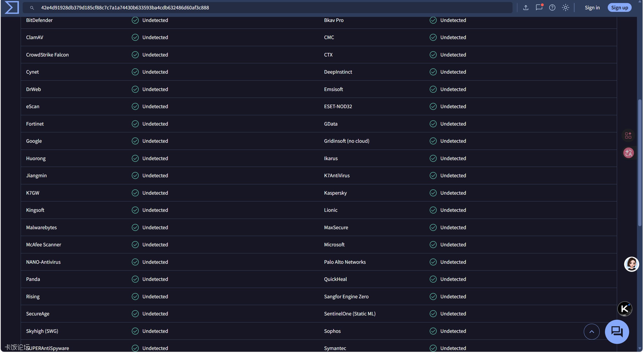This screenshot has width=644, height=353.
Task: Click the ClamAV Undetected checkmark icon
Action: (135, 37)
